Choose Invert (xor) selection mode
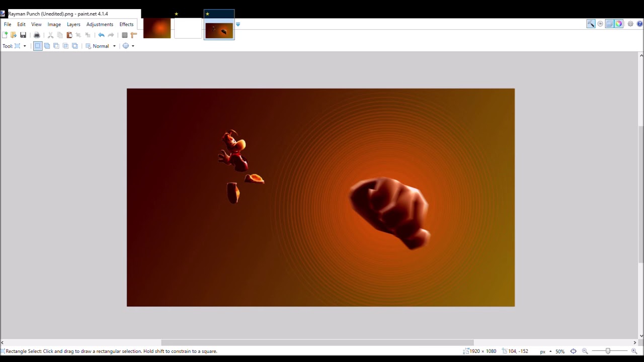This screenshot has height=362, width=644. pos(75,46)
